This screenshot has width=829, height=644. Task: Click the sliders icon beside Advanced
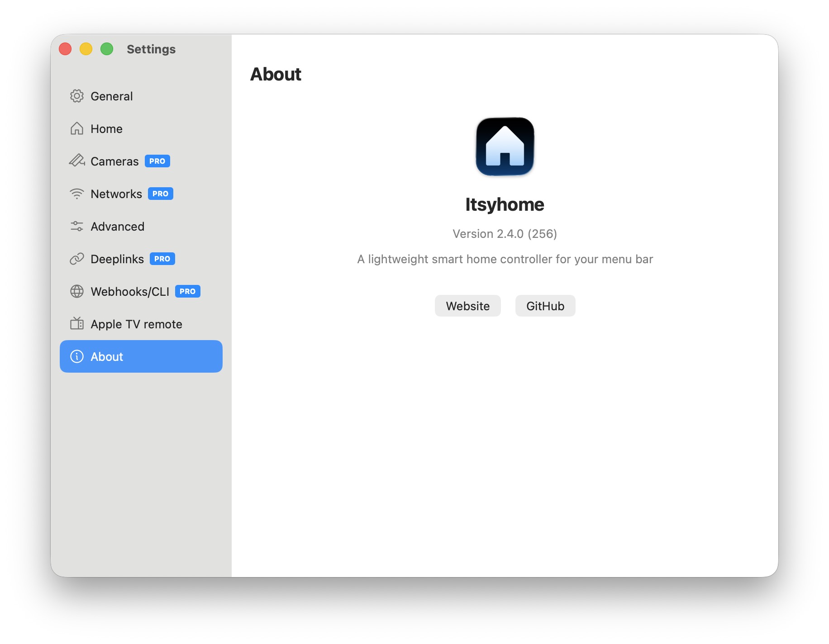tap(77, 226)
